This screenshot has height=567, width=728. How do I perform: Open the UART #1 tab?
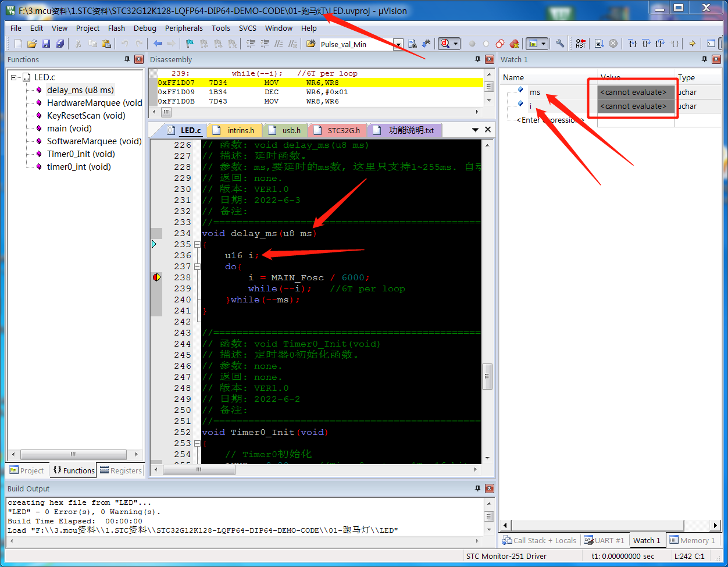(x=605, y=540)
